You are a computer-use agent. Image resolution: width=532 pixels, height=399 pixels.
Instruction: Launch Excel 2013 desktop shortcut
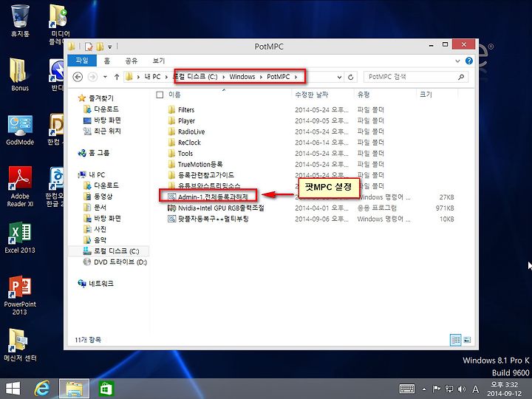(x=20, y=237)
